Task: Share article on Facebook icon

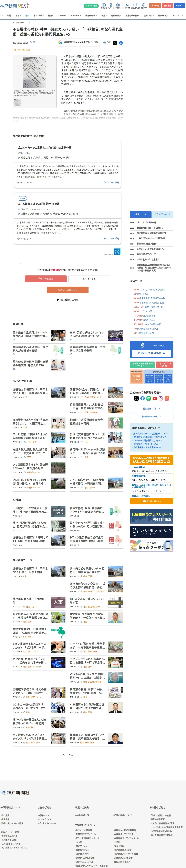Action: click(x=121, y=43)
